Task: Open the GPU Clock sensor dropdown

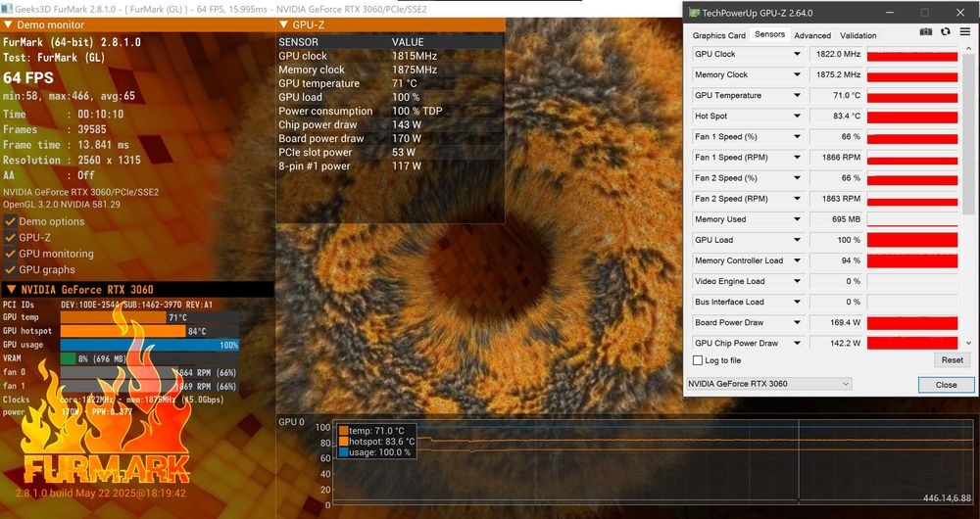Action: coord(797,54)
